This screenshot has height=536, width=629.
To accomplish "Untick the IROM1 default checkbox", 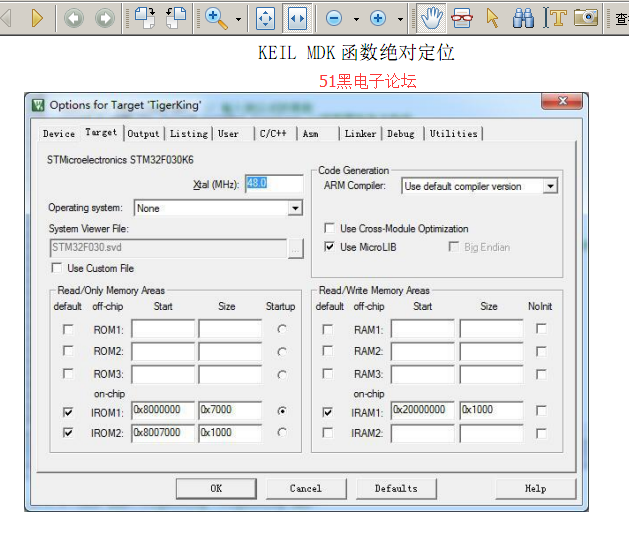I will coord(68,412).
